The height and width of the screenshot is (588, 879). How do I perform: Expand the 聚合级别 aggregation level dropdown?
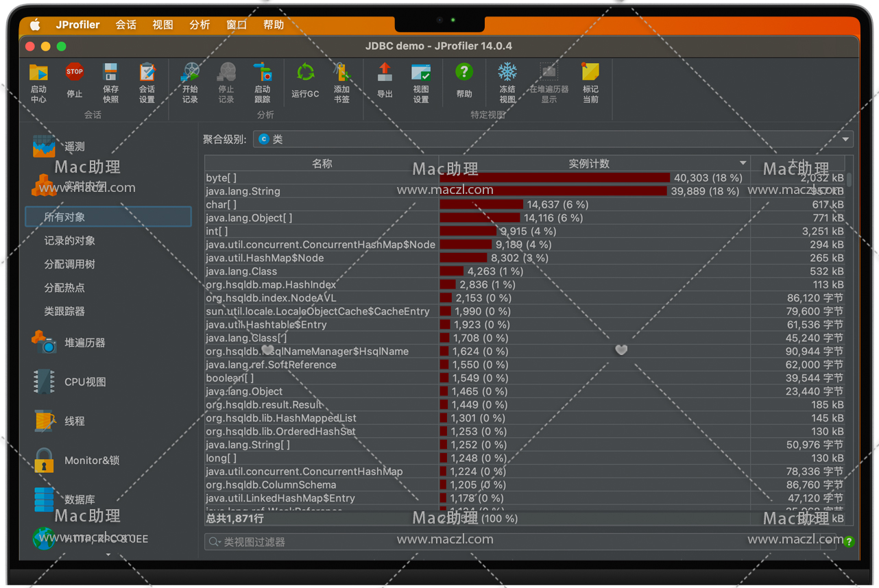[845, 139]
